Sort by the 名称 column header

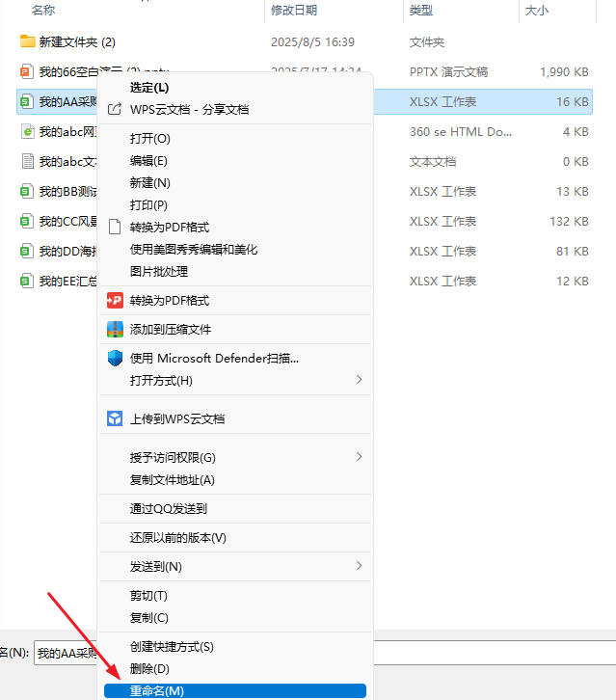43,10
